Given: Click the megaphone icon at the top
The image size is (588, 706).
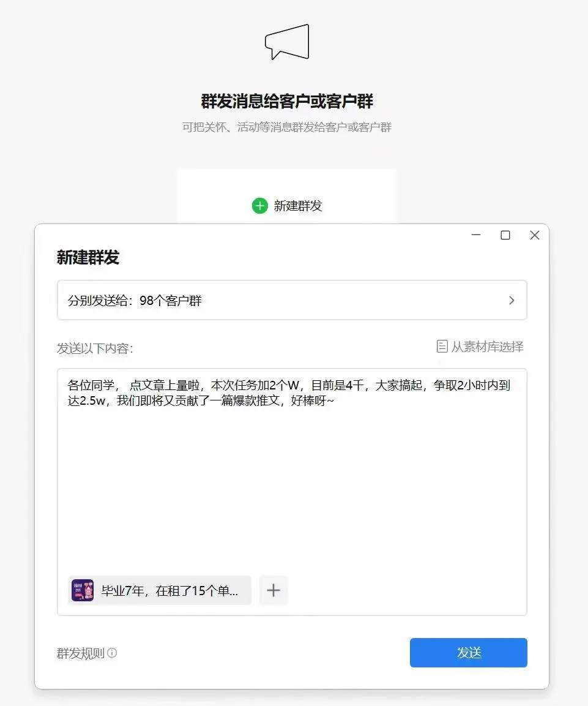Looking at the screenshot, I should 287,42.
